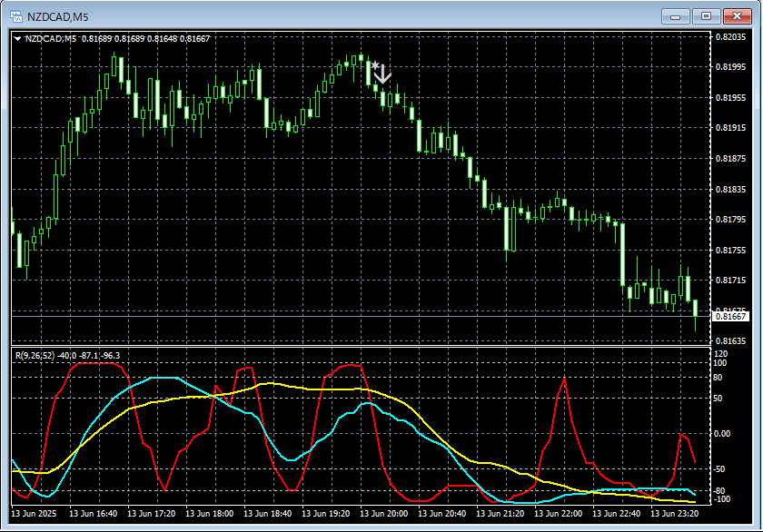
Task: Click the NZDCAD,M5 window title text
Action: (x=58, y=15)
